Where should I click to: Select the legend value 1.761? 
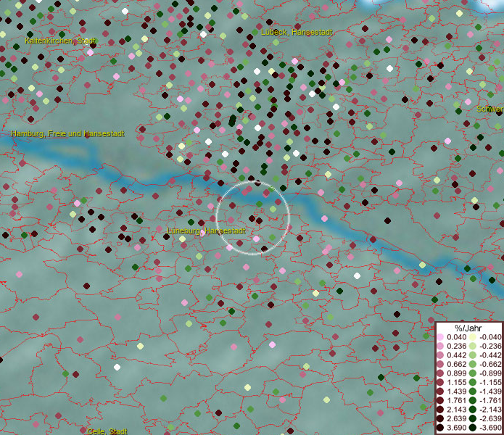pos(457,400)
